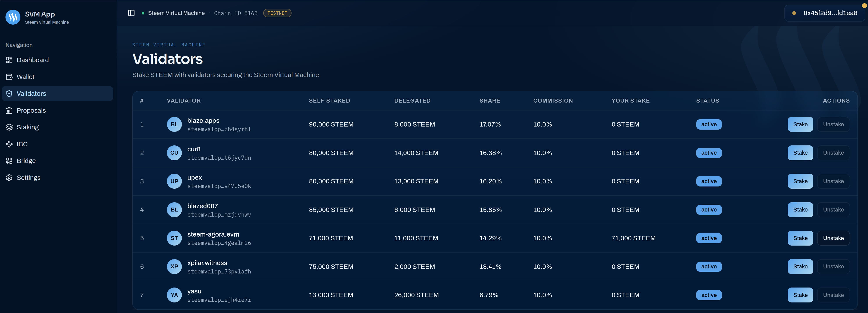Go to the Wallet page
This screenshot has width=868, height=313.
point(57,77)
